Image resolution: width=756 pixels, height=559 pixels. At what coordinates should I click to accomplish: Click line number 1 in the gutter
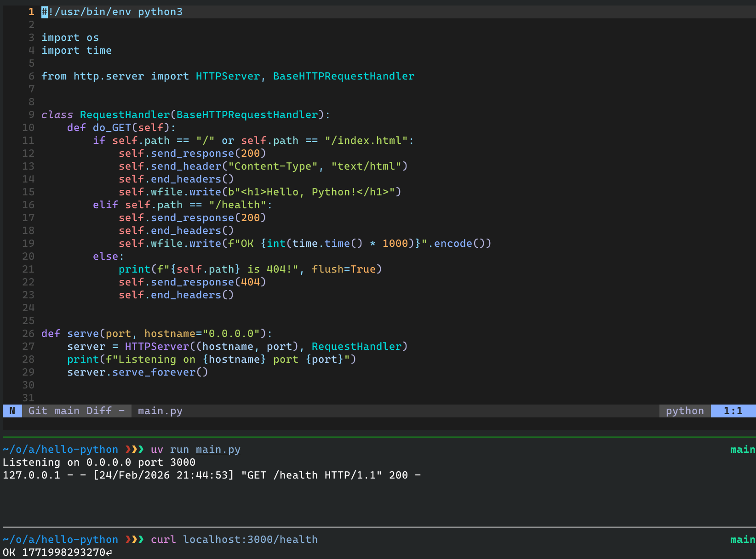pyautogui.click(x=31, y=12)
